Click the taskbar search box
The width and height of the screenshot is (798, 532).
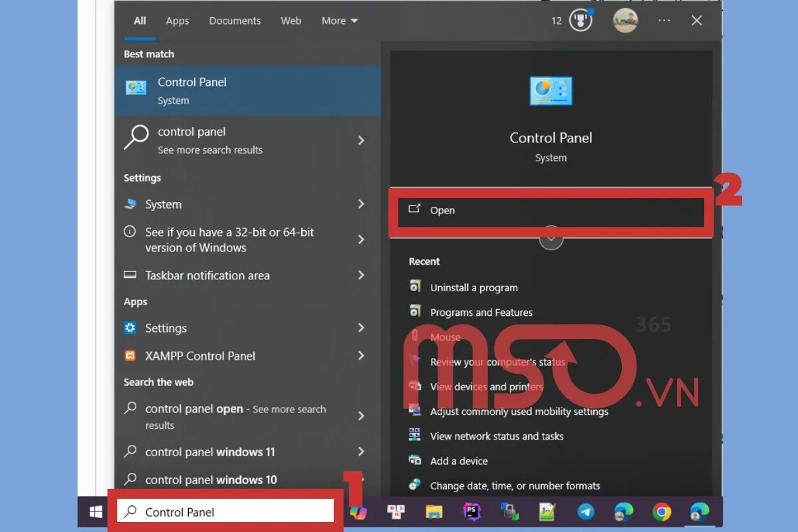click(x=226, y=511)
